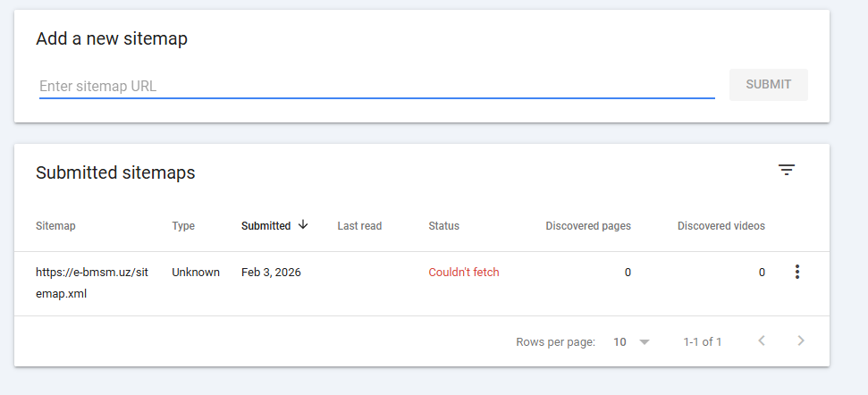Select the Feb 3, 2026 submitted date
The image size is (868, 395).
pyautogui.click(x=271, y=273)
